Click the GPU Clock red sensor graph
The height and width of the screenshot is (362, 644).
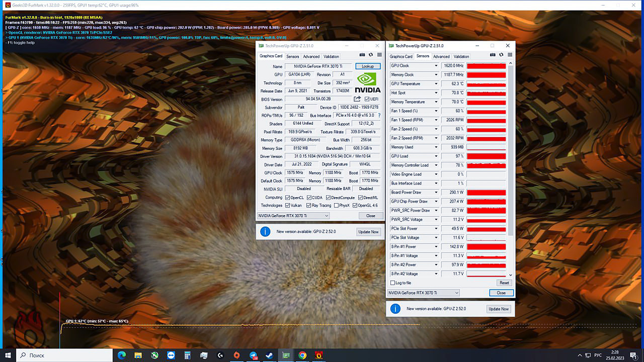point(486,66)
